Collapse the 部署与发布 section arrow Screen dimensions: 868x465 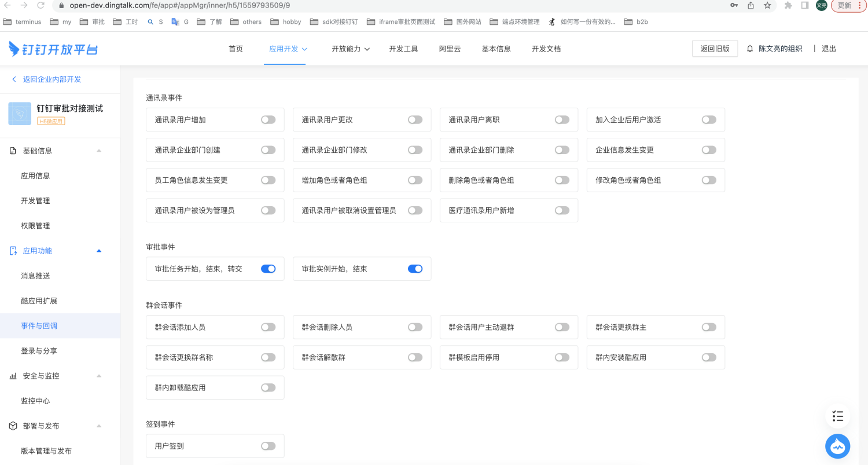click(x=99, y=426)
